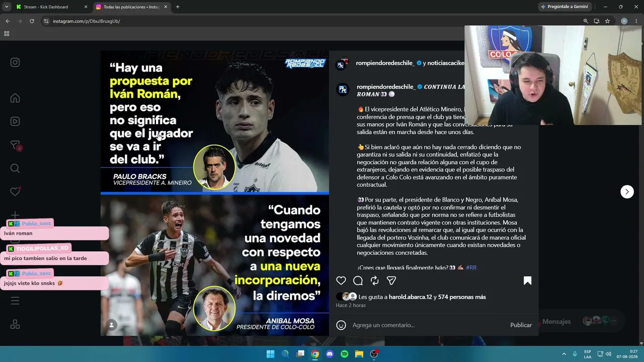
Task: Open a new browser tab
Action: (178, 7)
